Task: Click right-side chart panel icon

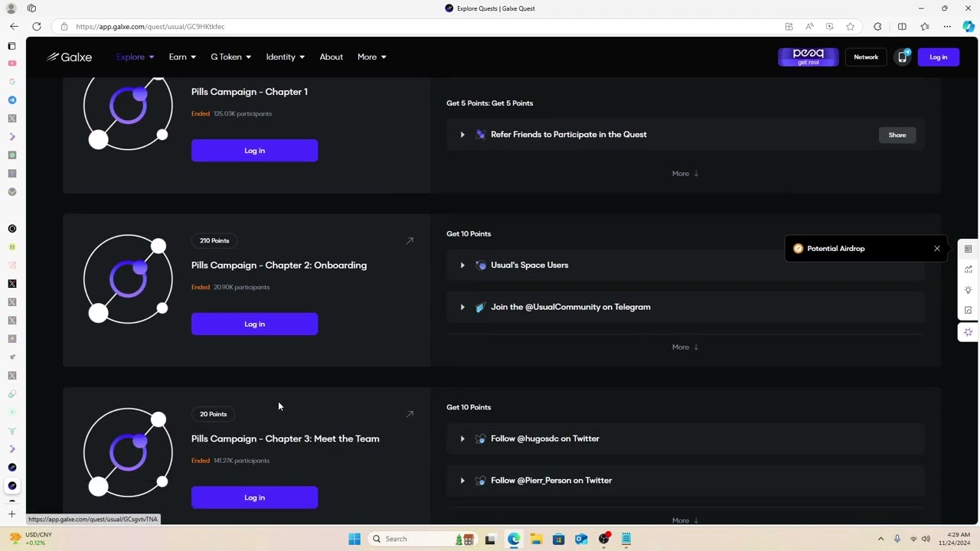Action: [x=969, y=269]
